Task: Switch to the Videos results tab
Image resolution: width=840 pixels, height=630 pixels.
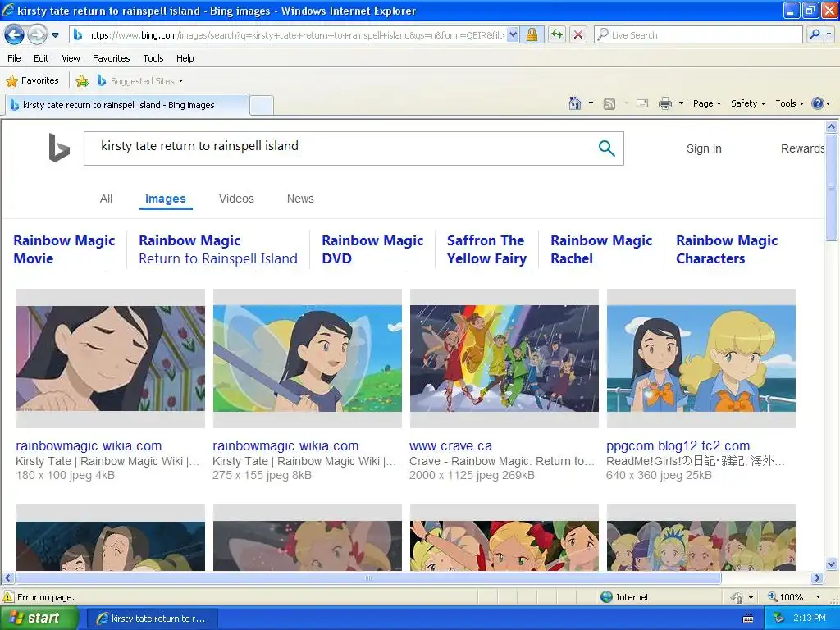Action: (236, 199)
